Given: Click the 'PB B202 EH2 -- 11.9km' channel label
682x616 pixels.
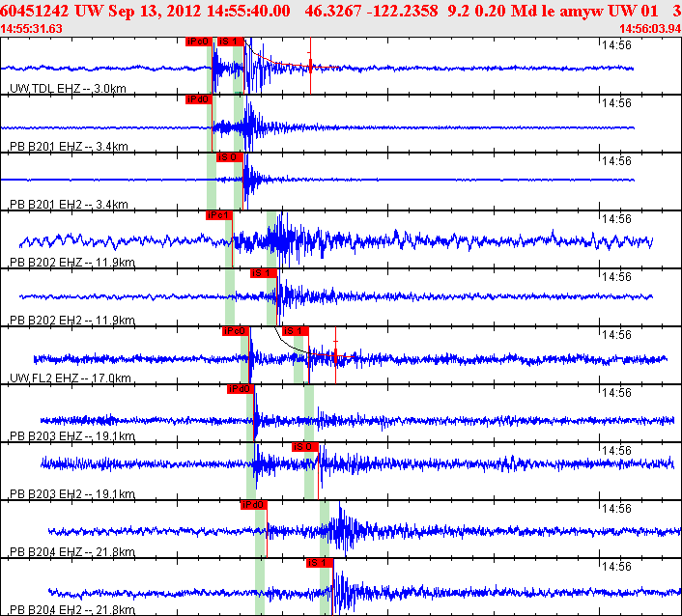Looking at the screenshot, I should click(x=72, y=321).
